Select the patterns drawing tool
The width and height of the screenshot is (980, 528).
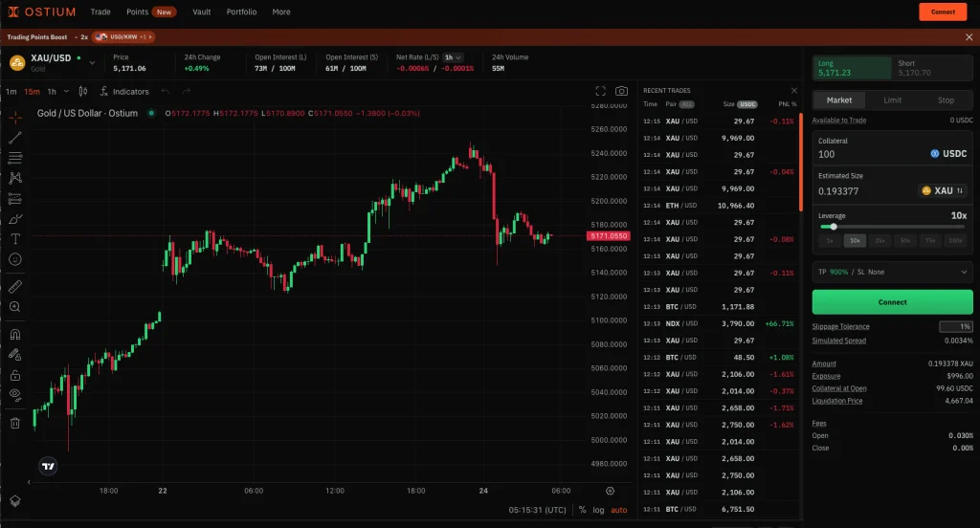coord(15,178)
